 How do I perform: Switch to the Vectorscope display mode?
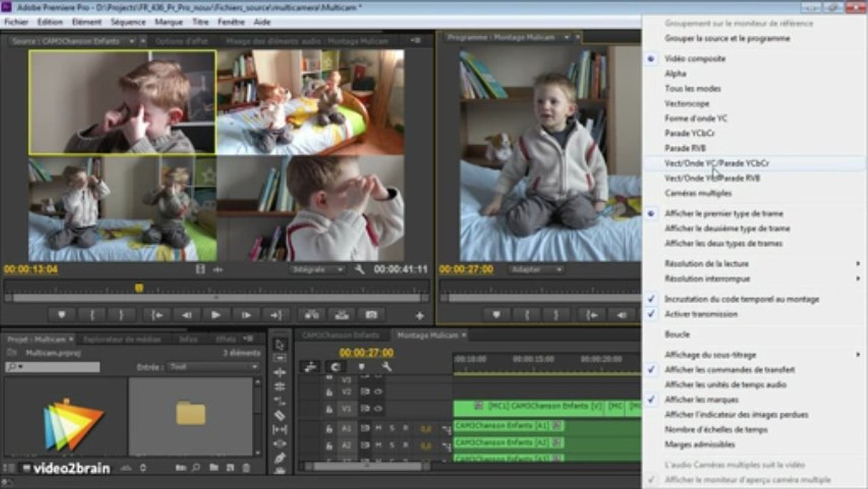coord(687,103)
